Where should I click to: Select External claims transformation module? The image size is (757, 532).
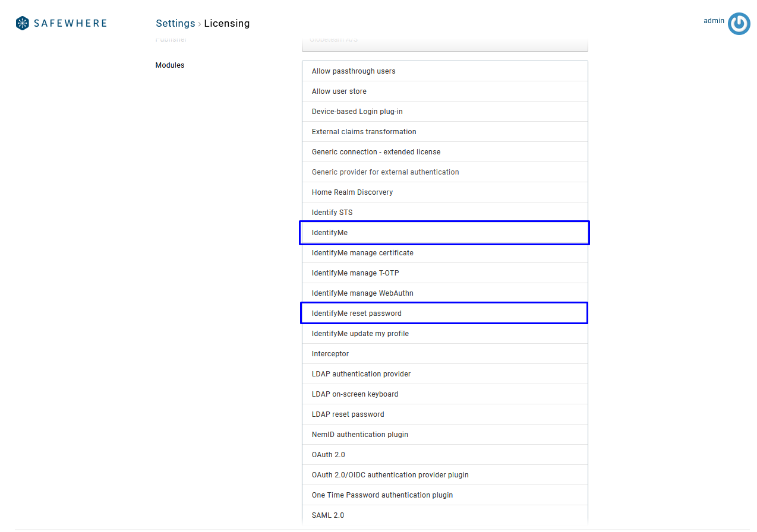(364, 132)
